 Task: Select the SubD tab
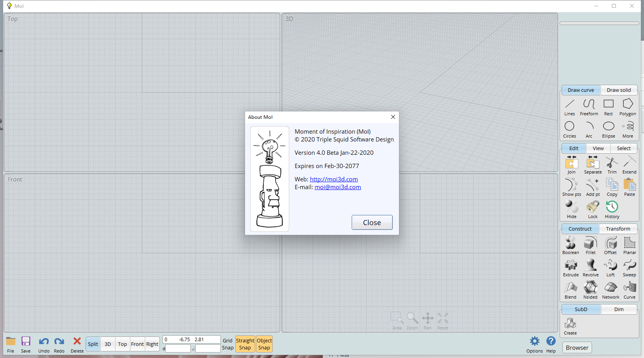pyautogui.click(x=581, y=309)
